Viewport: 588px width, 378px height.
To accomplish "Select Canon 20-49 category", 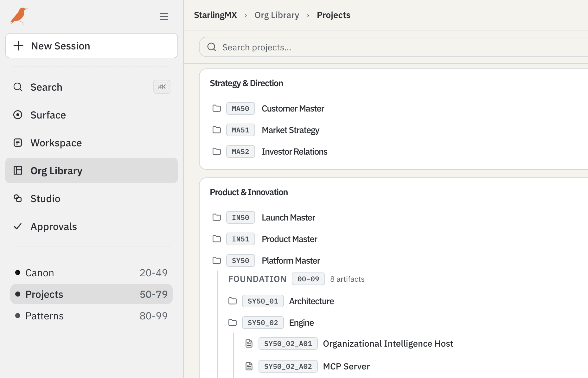I will (x=92, y=272).
